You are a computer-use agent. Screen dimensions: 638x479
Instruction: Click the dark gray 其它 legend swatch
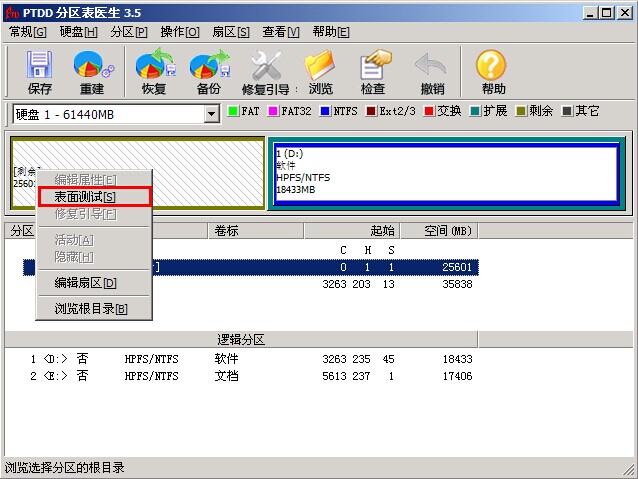tap(566, 111)
